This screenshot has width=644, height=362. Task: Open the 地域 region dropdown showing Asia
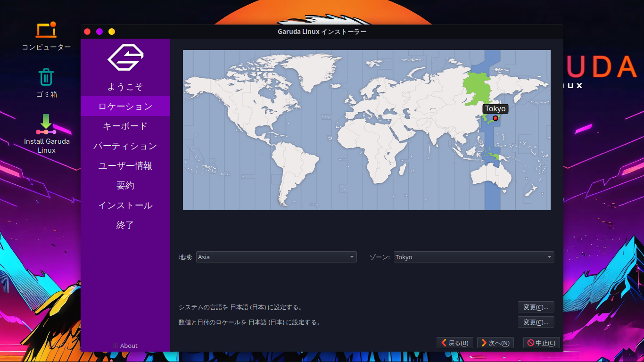point(276,257)
